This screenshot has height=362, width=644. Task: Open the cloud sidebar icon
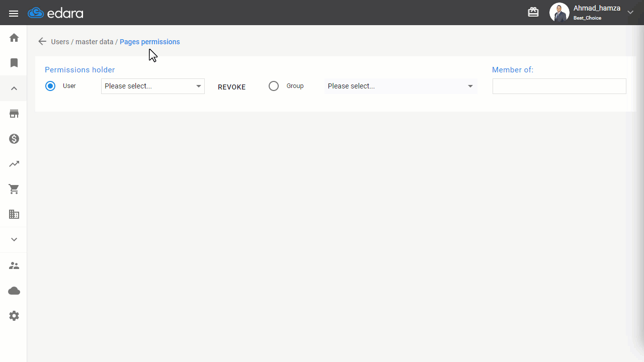14,291
